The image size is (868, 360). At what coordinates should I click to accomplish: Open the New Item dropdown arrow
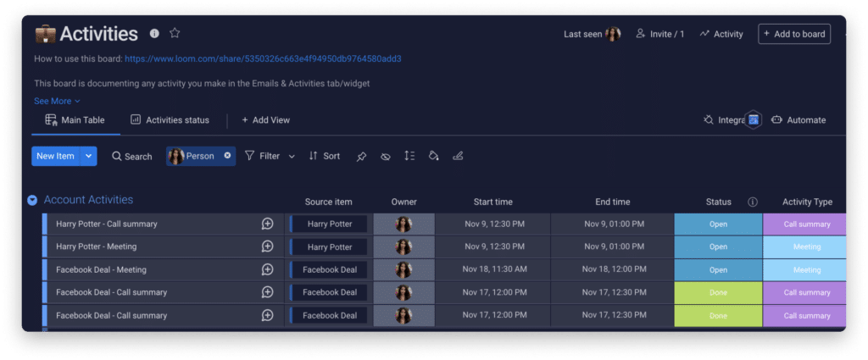(x=88, y=156)
